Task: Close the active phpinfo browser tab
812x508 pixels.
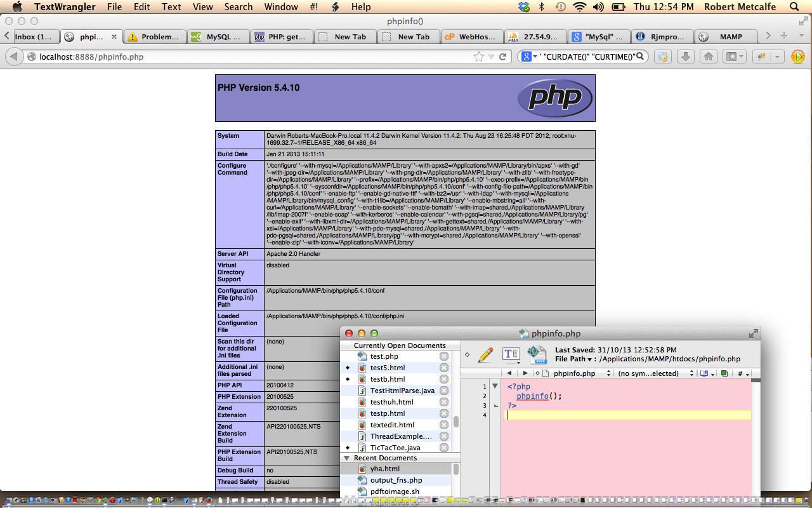Action: click(x=115, y=36)
